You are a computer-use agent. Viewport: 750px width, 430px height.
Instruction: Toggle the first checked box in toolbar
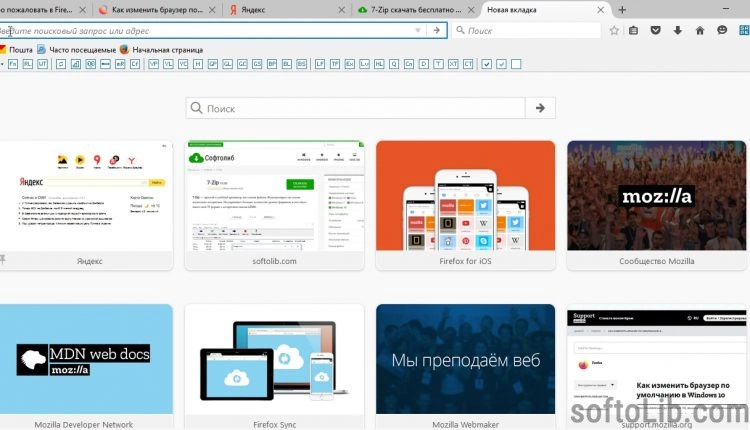tap(486, 64)
